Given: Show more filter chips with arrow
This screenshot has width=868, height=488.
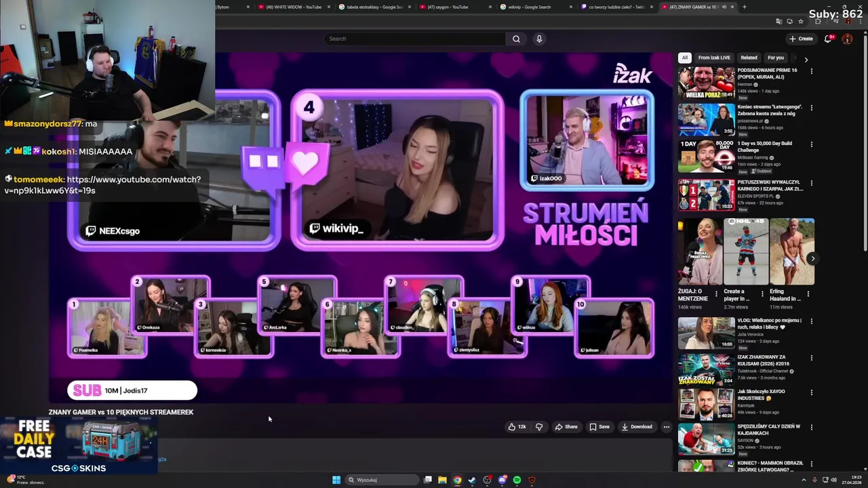Looking at the screenshot, I should coord(806,60).
